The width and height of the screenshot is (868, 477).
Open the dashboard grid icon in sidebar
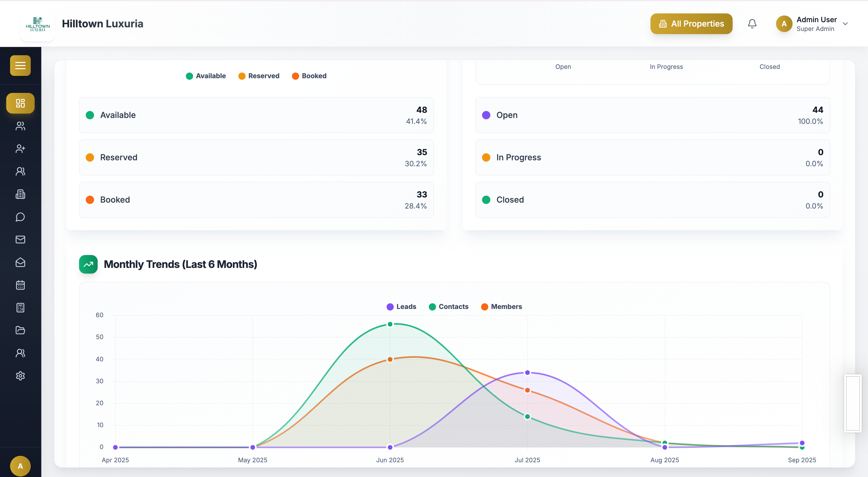tap(20, 103)
